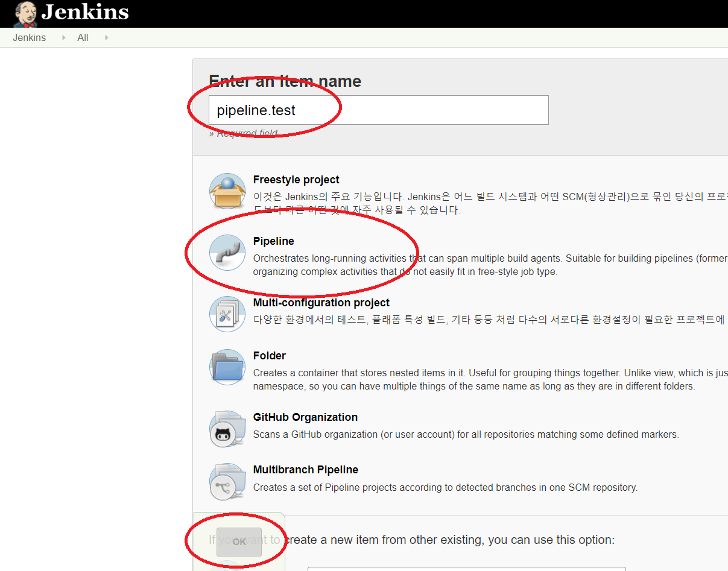Image resolution: width=728 pixels, height=571 pixels.
Task: Select the Multibranch Pipeline icon
Action: click(227, 481)
